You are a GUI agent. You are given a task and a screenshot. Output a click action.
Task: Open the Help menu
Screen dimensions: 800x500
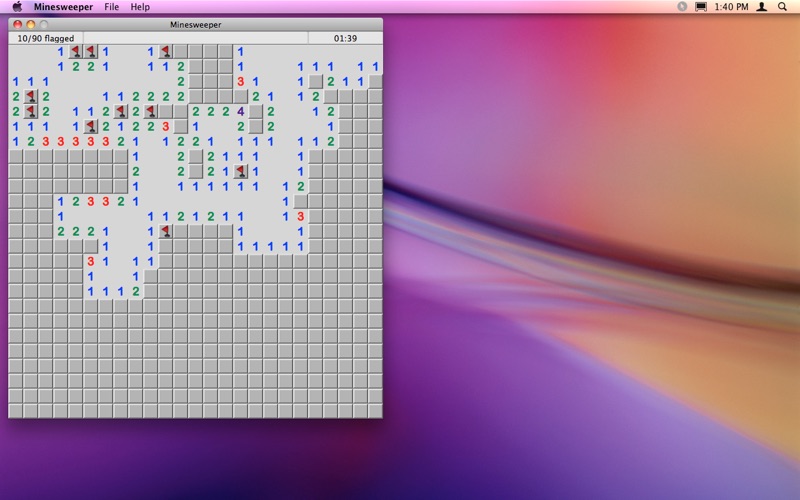[140, 7]
